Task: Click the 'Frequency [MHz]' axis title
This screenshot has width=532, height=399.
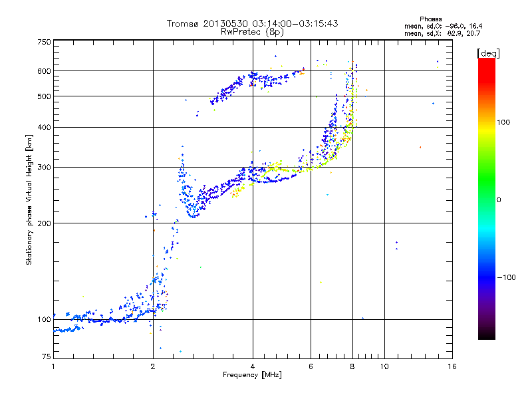Action: 252,375
